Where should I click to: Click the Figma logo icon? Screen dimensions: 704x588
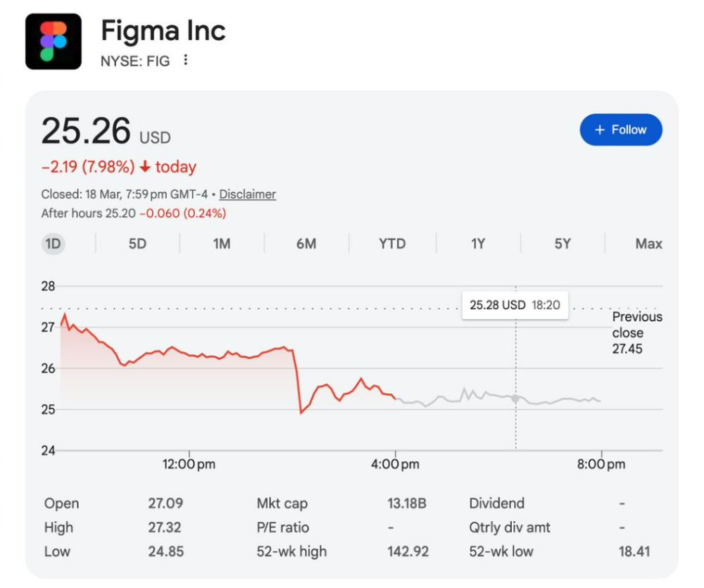click(x=54, y=42)
